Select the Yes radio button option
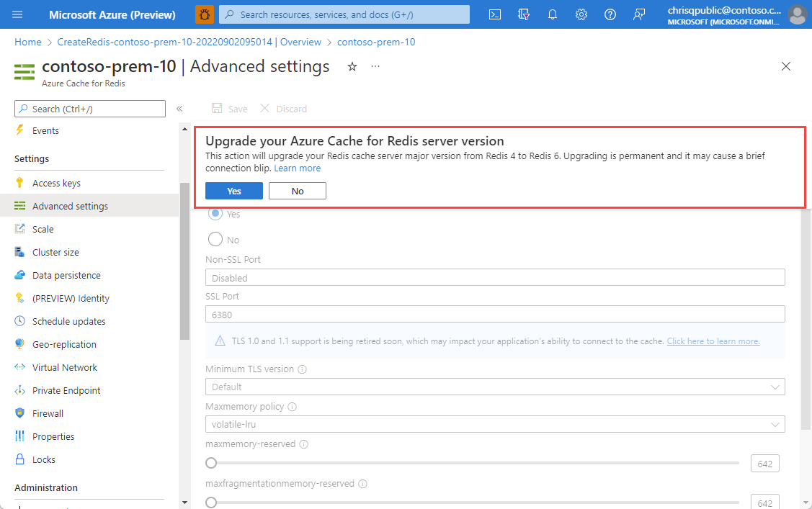This screenshot has height=509, width=812. [215, 214]
